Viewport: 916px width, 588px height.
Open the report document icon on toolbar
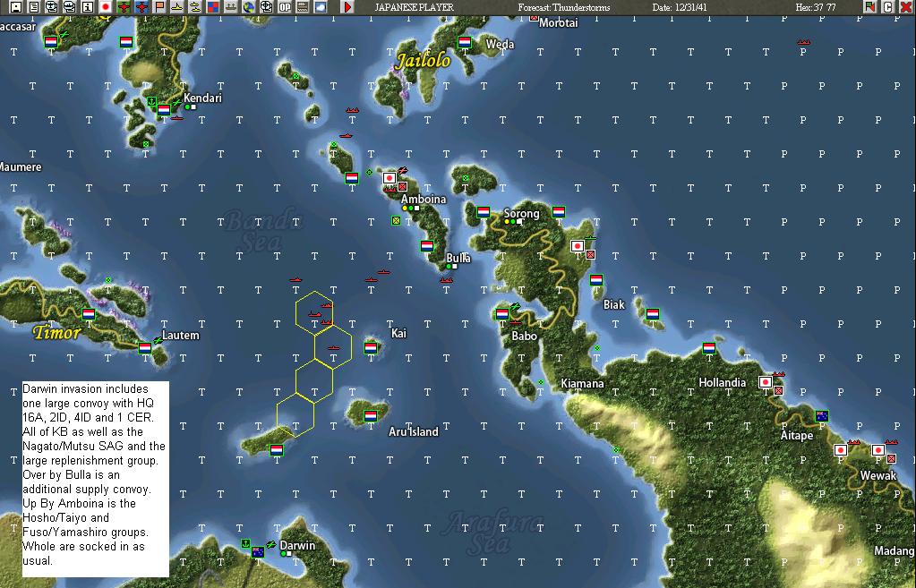[33, 6]
